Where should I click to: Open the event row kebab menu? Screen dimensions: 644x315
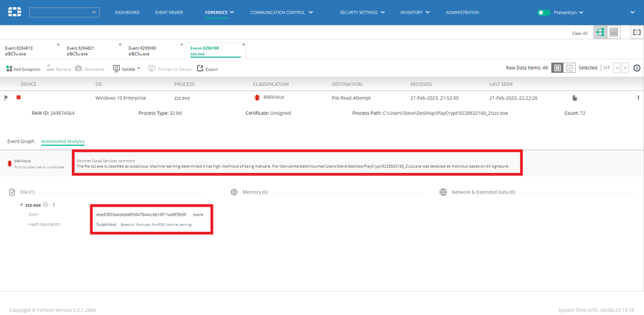coord(638,98)
